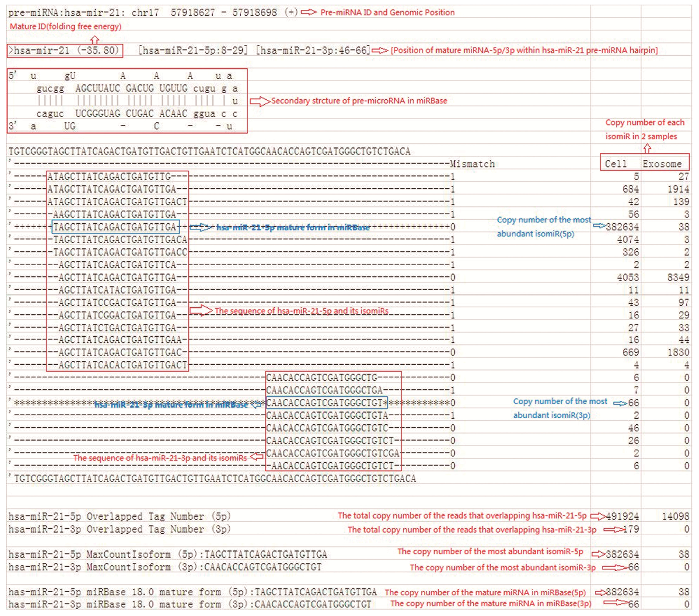Viewport: 699px width, 616px height.
Task: Select the AGCTTATCCGACTGATGTTGA sequence row
Action: click(x=117, y=303)
